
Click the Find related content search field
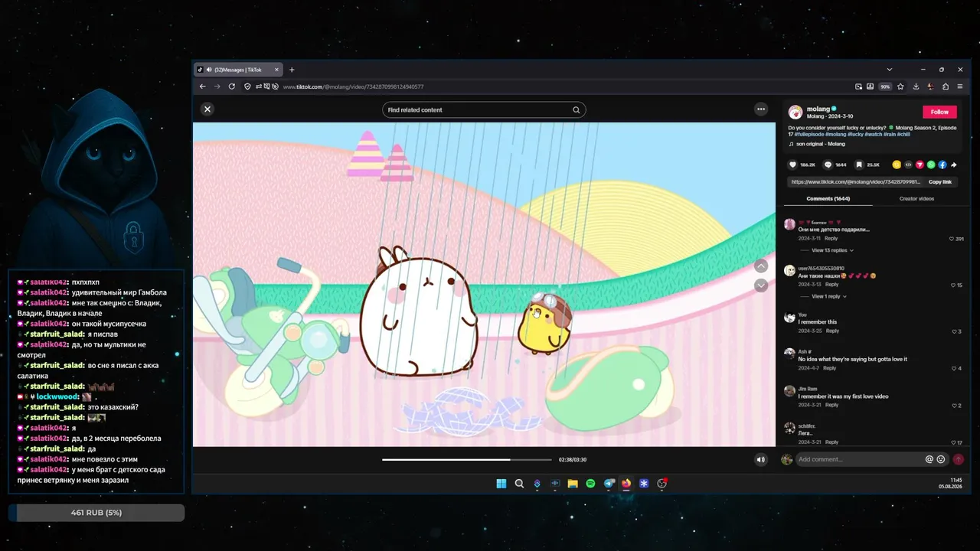pos(484,110)
